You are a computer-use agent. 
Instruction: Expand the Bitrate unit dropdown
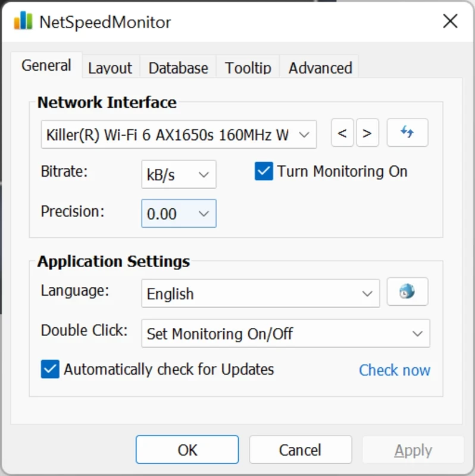coord(179,175)
